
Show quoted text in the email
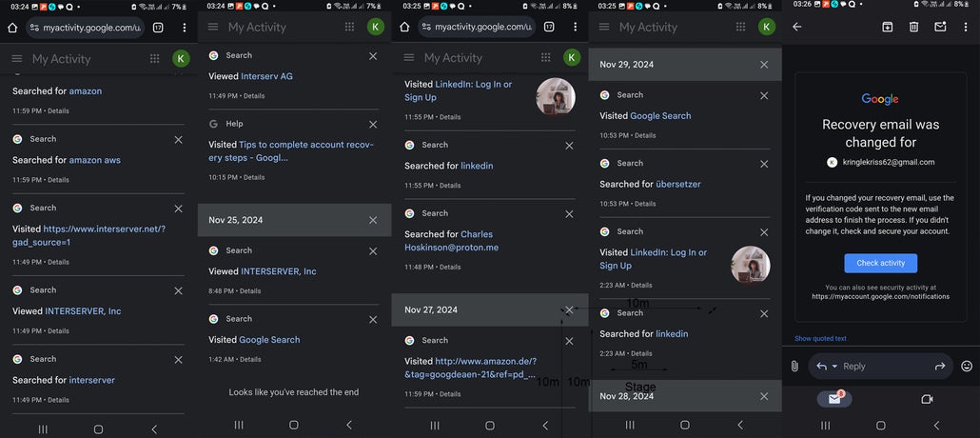pyautogui.click(x=820, y=339)
